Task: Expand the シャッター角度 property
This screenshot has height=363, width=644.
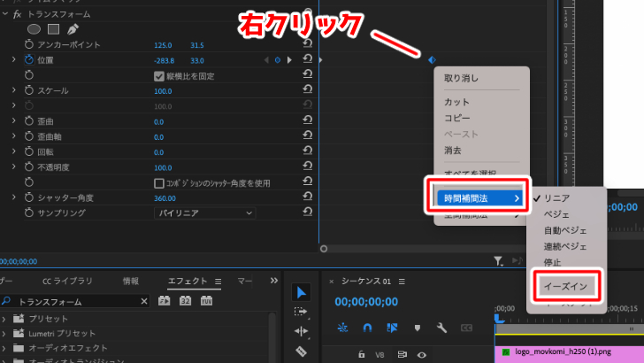Action: point(13,197)
